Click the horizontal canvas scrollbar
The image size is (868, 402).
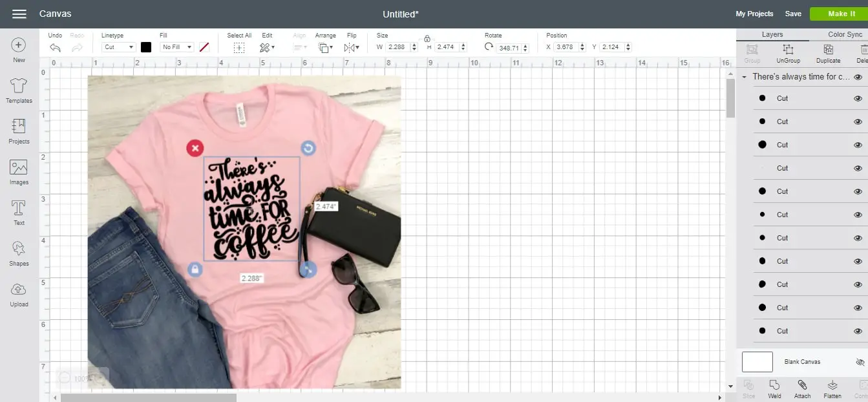tap(149, 397)
